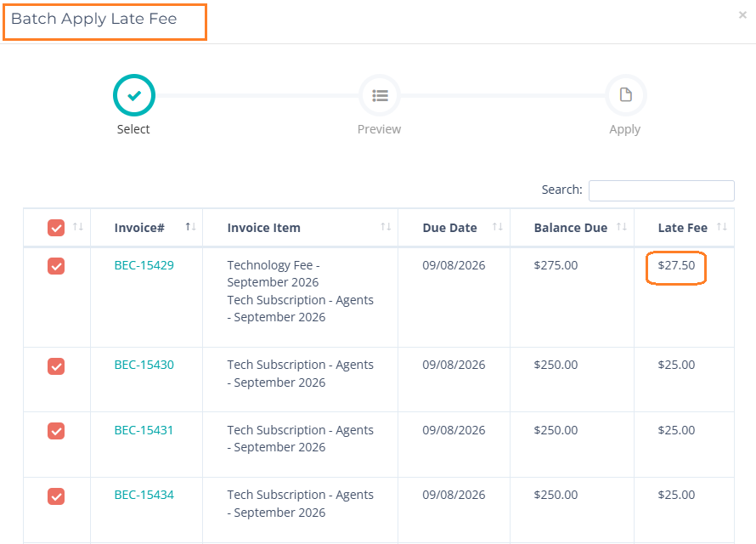Open invoice link BEC-15430
The image size is (756, 544).
click(x=144, y=365)
